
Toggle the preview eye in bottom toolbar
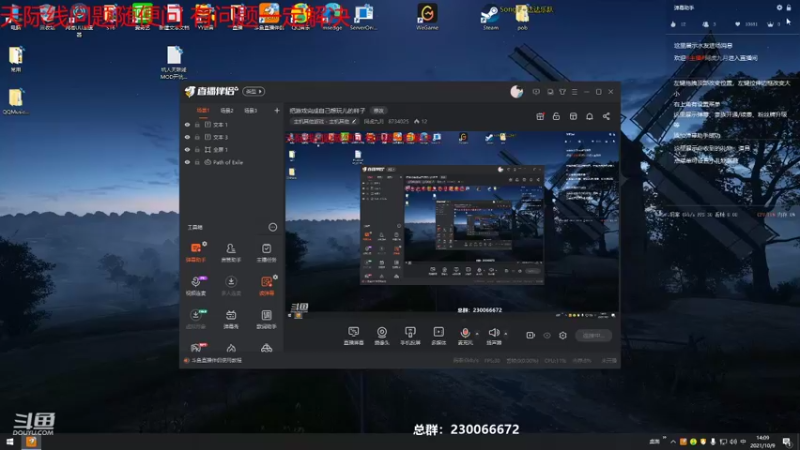click(547, 335)
